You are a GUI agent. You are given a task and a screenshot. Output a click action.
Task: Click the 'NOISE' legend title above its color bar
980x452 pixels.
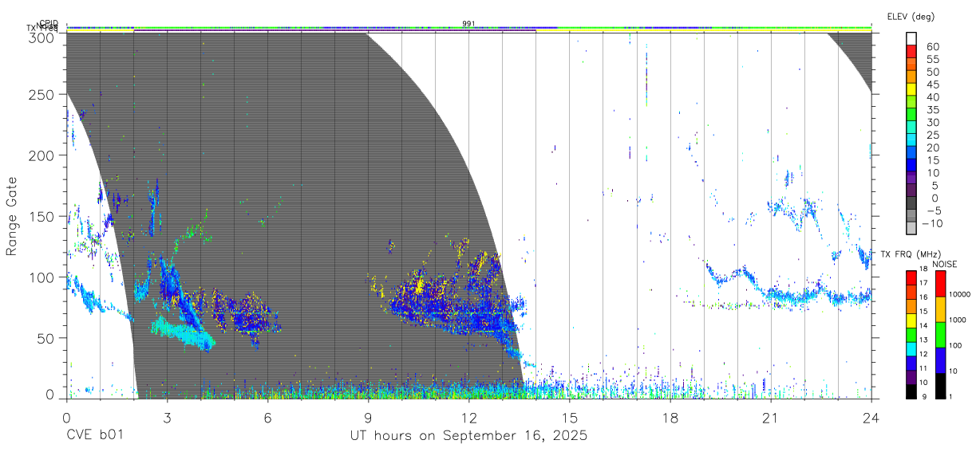pos(946,264)
